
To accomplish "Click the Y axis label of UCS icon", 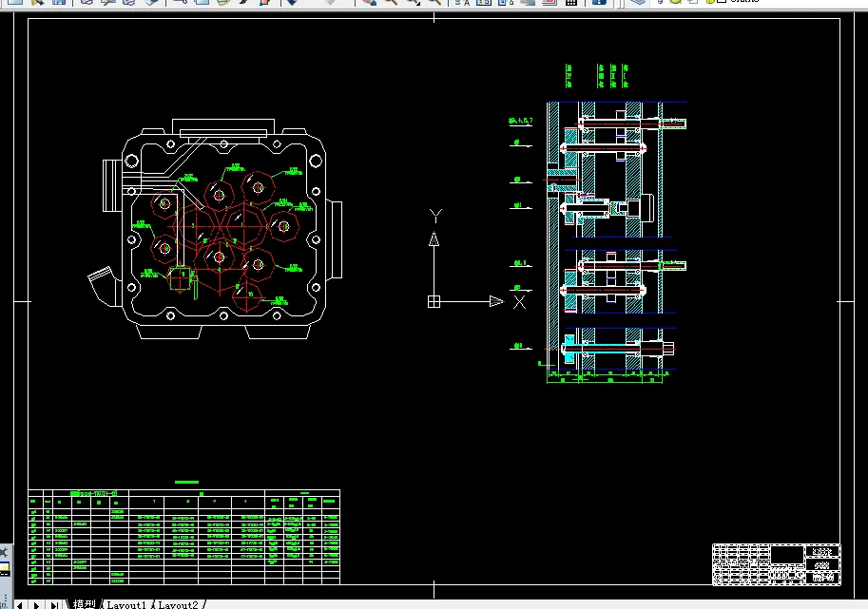I will click(x=435, y=215).
